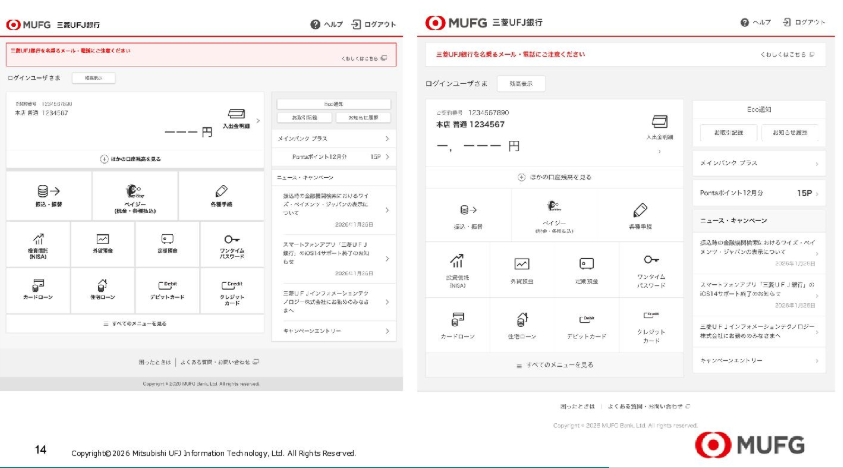The width and height of the screenshot is (843, 468).
Task: Click the クレジットカード icon in right screenshot
Action: coord(651,315)
